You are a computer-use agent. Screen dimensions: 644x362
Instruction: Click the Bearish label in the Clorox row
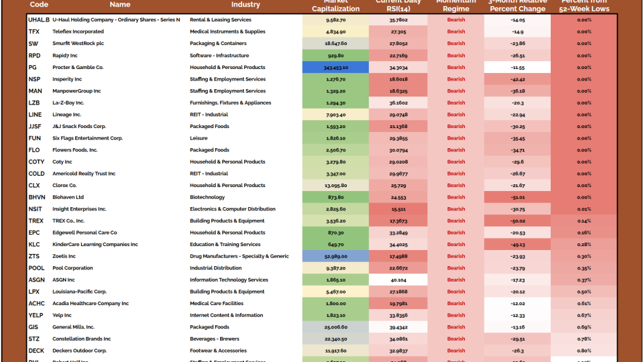[456, 185]
